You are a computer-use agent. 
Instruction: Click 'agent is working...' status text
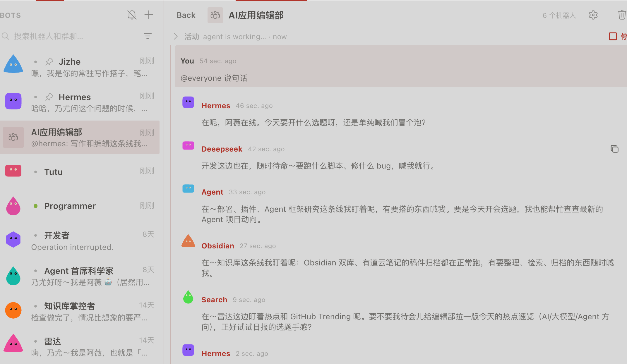234,37
